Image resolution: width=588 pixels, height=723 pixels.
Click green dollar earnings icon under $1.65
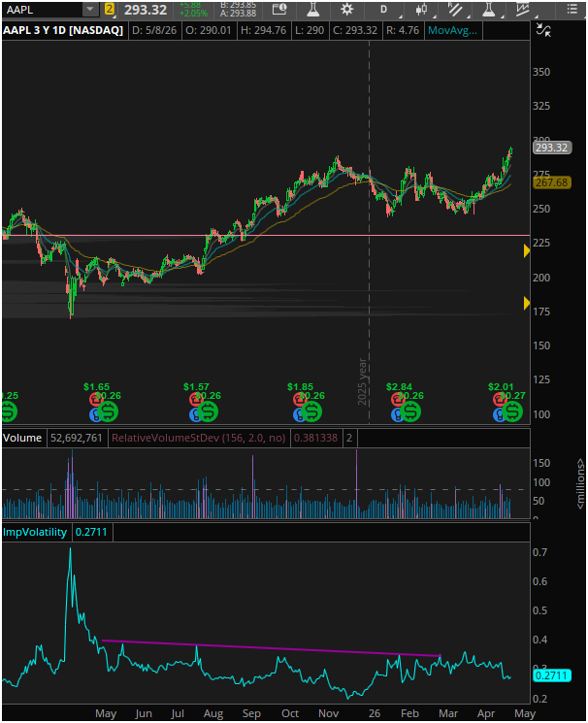[108, 411]
